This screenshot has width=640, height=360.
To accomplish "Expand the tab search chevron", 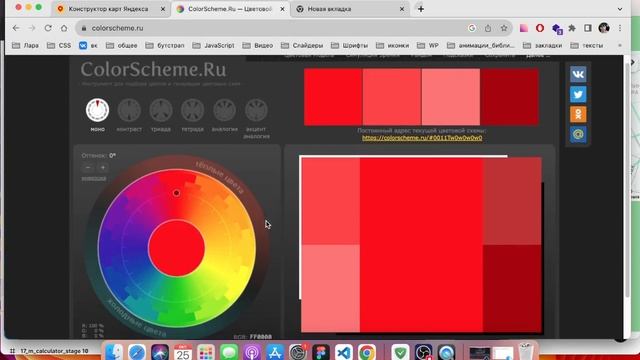I will 620,9.
